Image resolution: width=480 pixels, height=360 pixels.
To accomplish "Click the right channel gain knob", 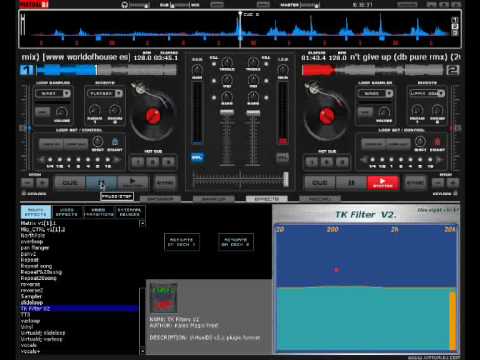I will [x=283, y=70].
